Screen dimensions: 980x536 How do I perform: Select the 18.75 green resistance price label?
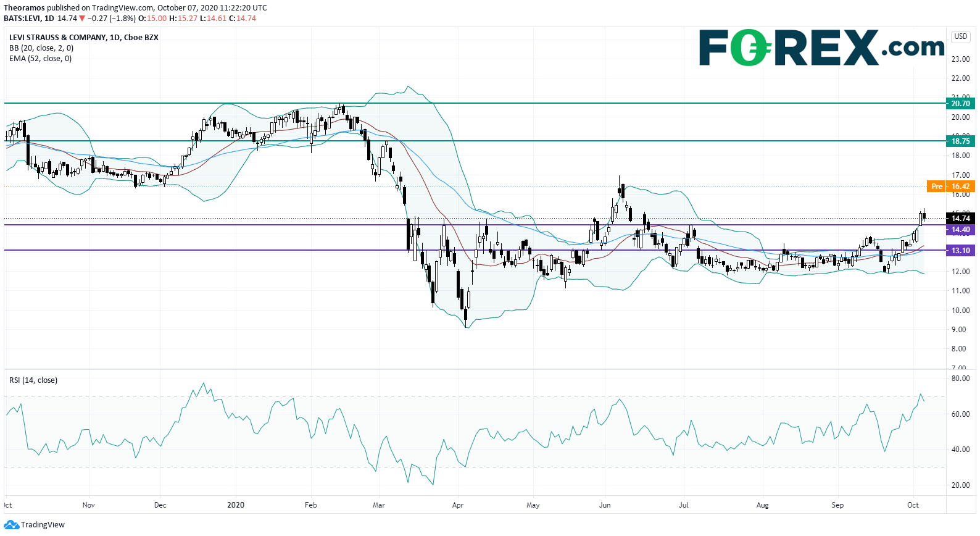[x=960, y=141]
